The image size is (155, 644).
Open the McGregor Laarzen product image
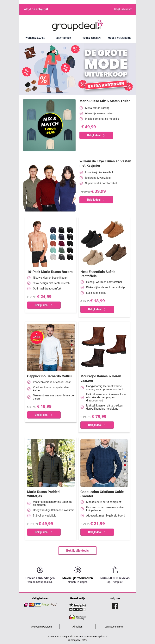(x=104, y=347)
